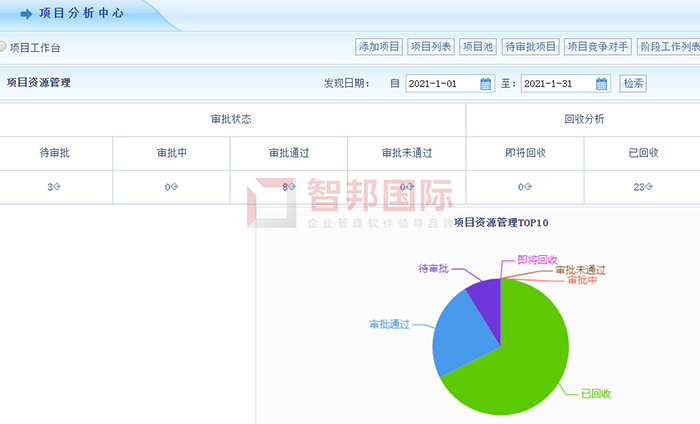This screenshot has width=700, height=424.
Task: Go to 项目池
Action: click(x=478, y=47)
